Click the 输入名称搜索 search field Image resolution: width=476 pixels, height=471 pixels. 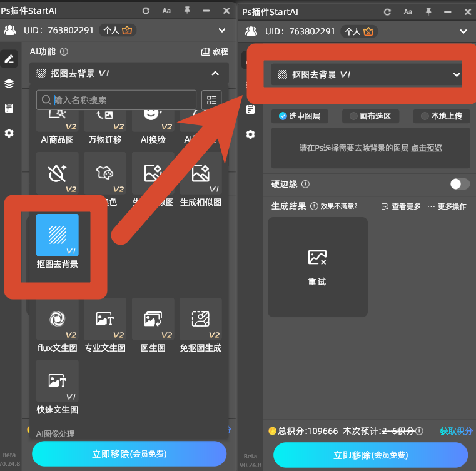click(116, 100)
